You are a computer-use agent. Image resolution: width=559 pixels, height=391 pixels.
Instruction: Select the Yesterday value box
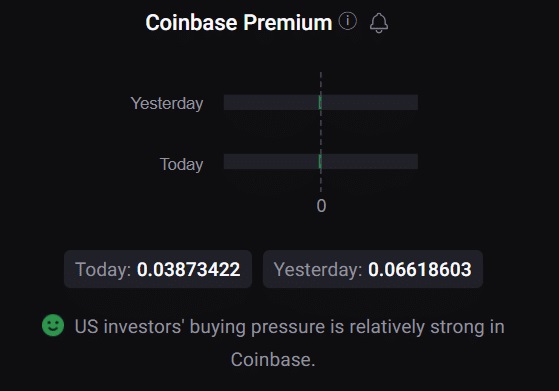(x=373, y=269)
